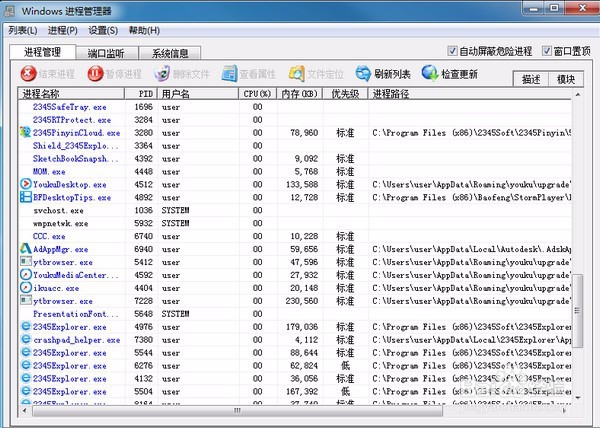Click the vertical scrollbar thumb
Screen dimensions: 600x428
577,311
